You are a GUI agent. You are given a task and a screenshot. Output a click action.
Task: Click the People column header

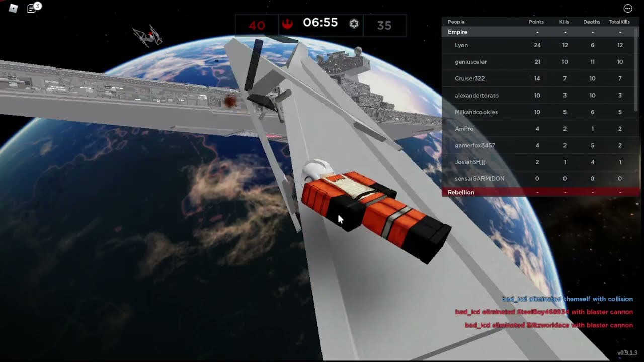pyautogui.click(x=456, y=22)
